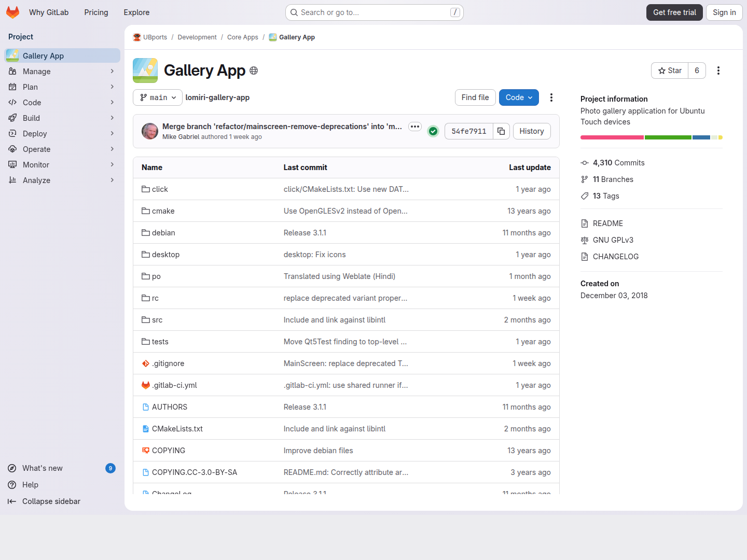
Task: Expand the Monitor sidebar section
Action: pos(62,165)
